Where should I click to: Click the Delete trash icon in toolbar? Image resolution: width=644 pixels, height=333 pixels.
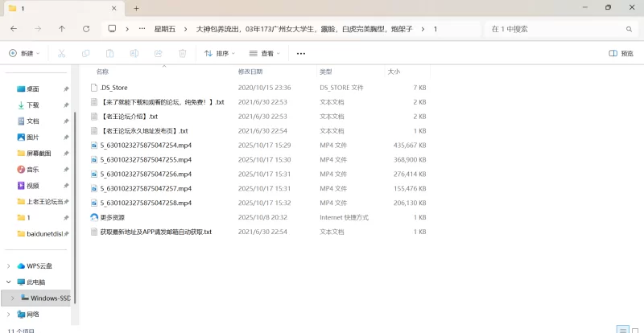pyautogui.click(x=182, y=53)
